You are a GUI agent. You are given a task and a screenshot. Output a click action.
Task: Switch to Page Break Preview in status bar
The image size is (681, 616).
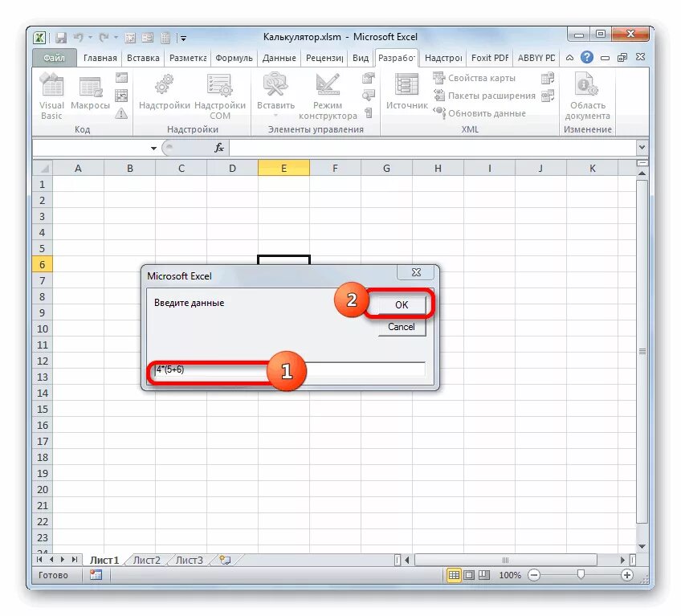(x=484, y=575)
